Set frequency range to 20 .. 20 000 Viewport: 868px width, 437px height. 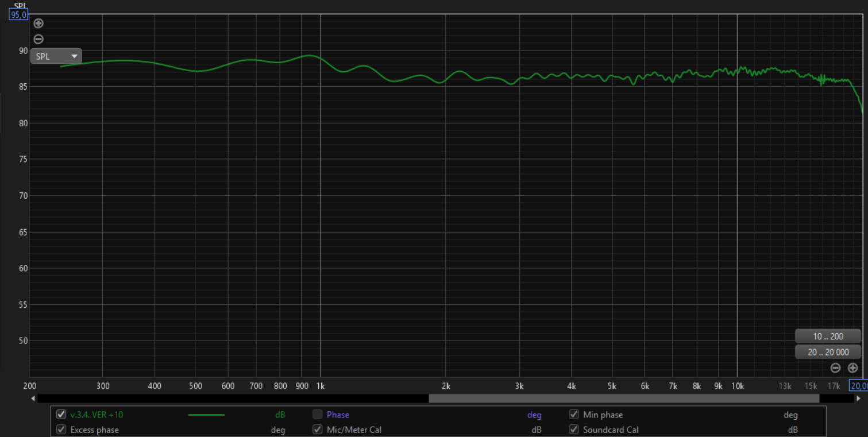(x=828, y=352)
